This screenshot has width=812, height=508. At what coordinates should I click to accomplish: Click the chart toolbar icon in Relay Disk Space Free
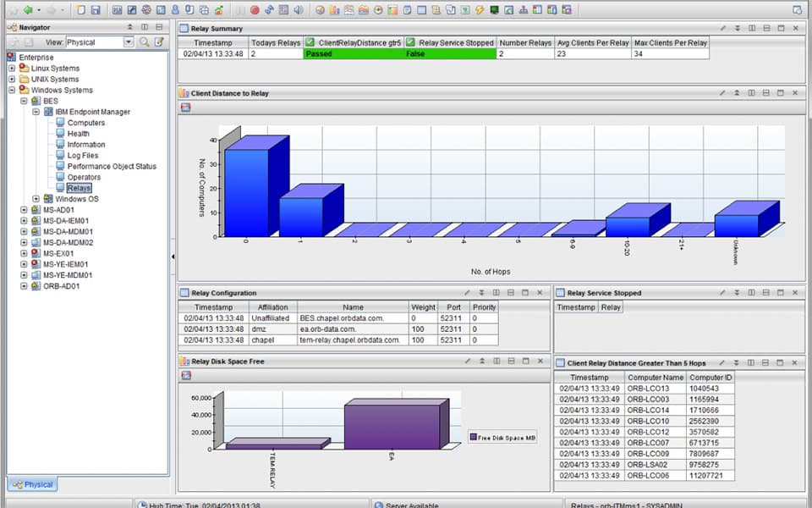(x=186, y=375)
